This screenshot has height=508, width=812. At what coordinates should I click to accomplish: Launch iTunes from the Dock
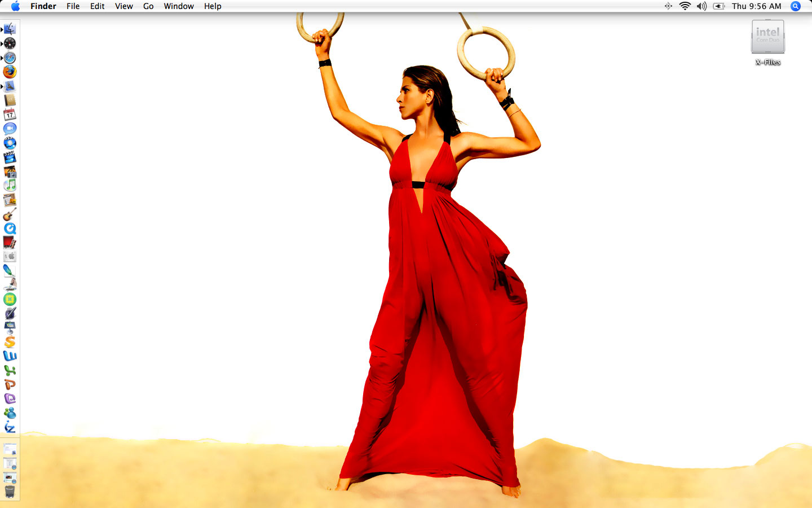tap(10, 186)
